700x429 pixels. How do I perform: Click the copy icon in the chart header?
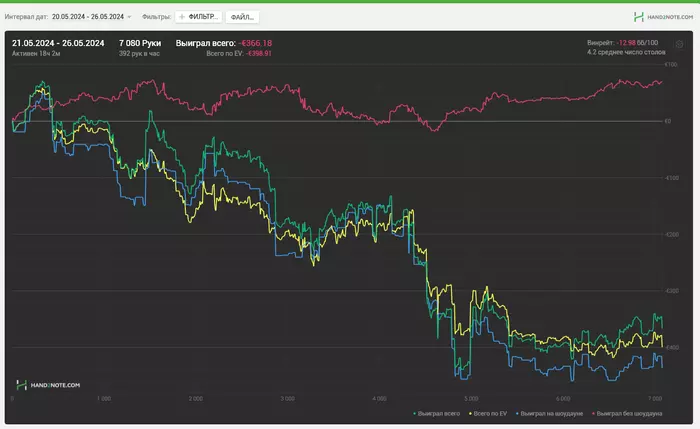pos(677,44)
